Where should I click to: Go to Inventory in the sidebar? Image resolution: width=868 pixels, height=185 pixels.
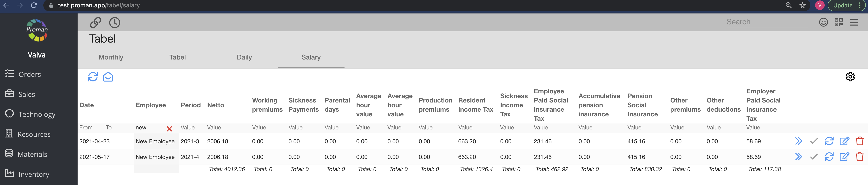click(x=34, y=174)
